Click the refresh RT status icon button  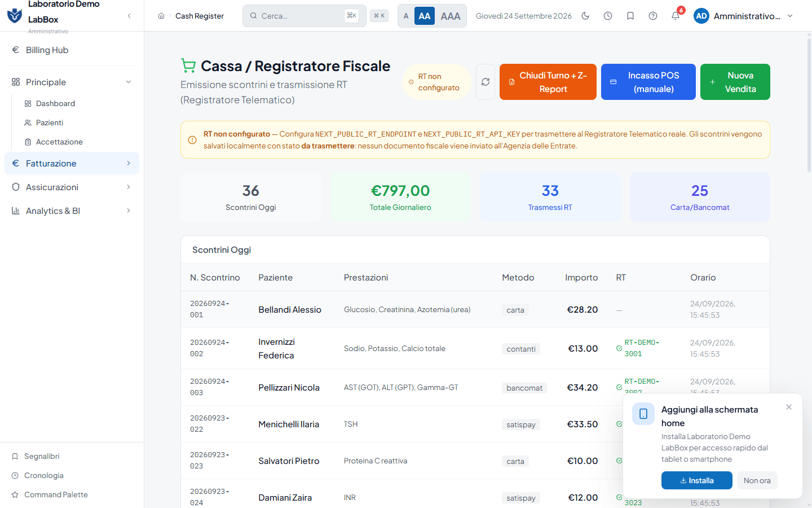(486, 82)
